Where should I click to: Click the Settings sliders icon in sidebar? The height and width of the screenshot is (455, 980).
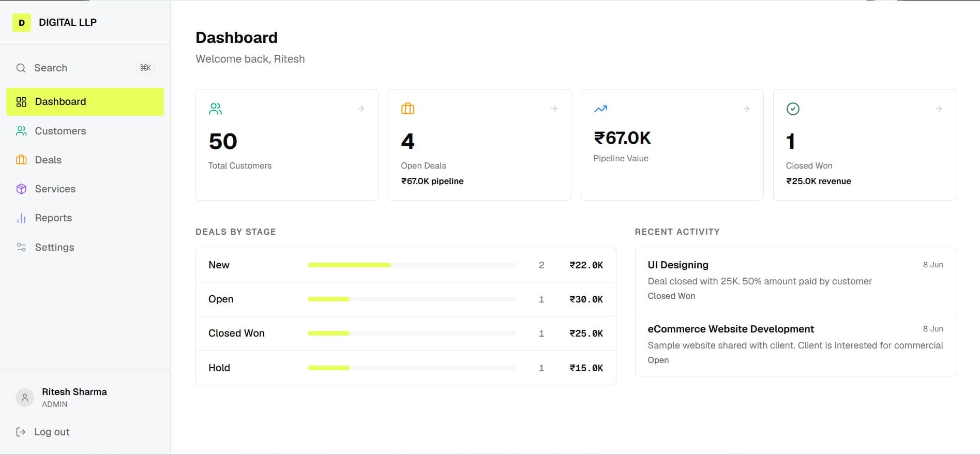pyautogui.click(x=21, y=248)
